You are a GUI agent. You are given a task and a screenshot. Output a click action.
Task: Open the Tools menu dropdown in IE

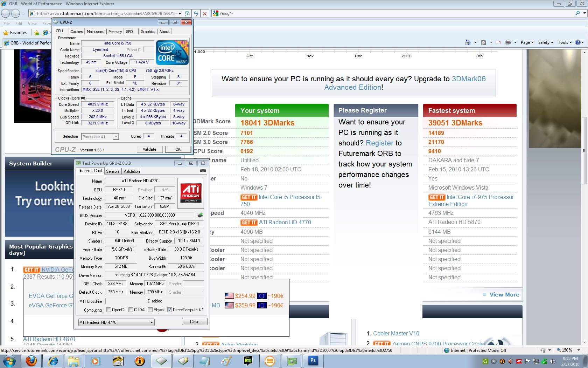click(565, 42)
